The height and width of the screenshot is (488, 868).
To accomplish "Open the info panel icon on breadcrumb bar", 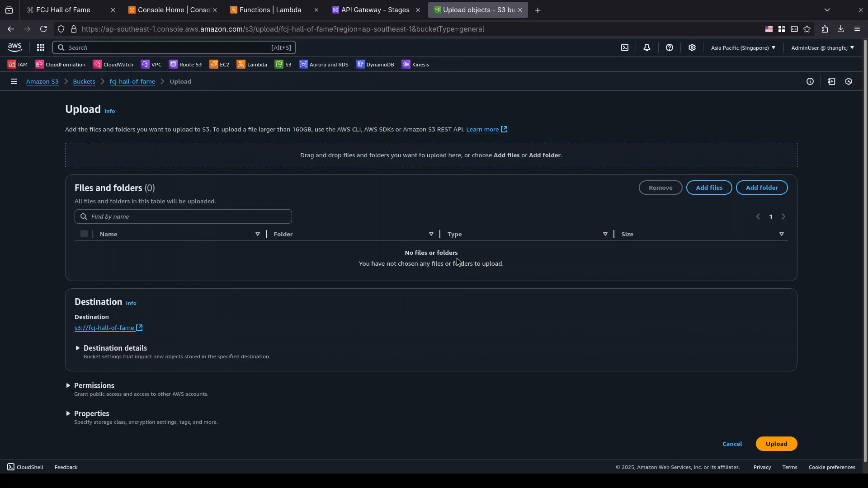I will 810,82.
